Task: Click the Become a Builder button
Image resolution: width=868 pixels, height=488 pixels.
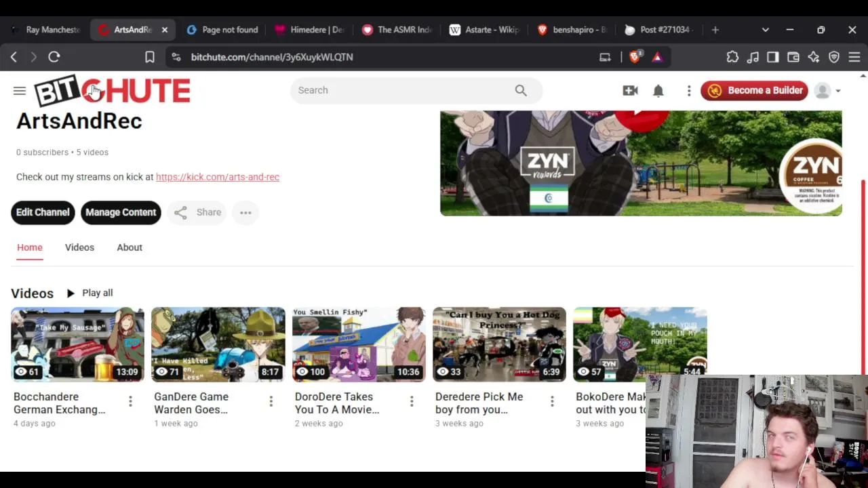Action: point(755,91)
